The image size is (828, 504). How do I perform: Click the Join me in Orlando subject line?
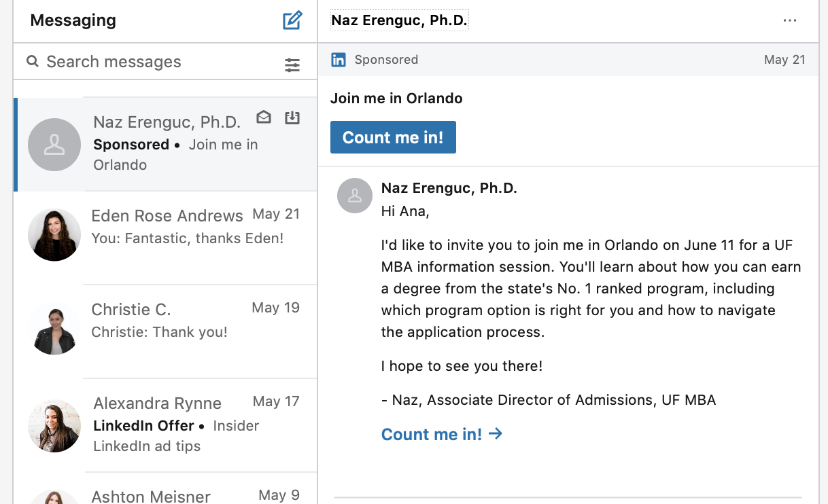396,98
